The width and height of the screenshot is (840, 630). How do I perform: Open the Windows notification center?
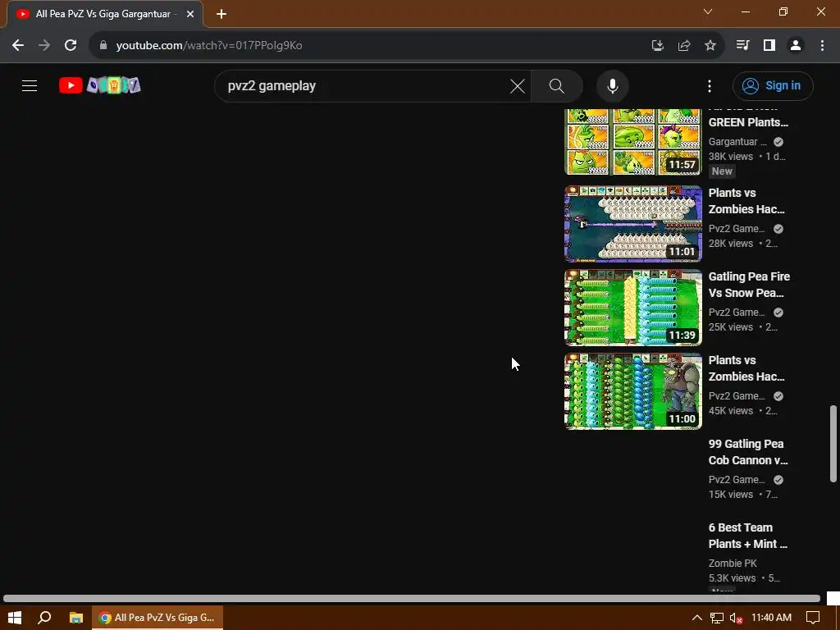[813, 618]
